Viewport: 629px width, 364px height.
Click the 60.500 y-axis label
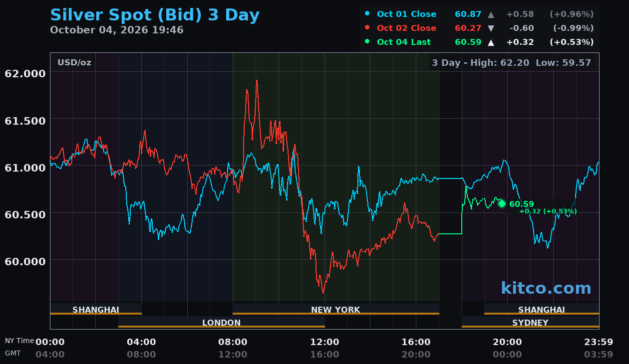point(25,214)
